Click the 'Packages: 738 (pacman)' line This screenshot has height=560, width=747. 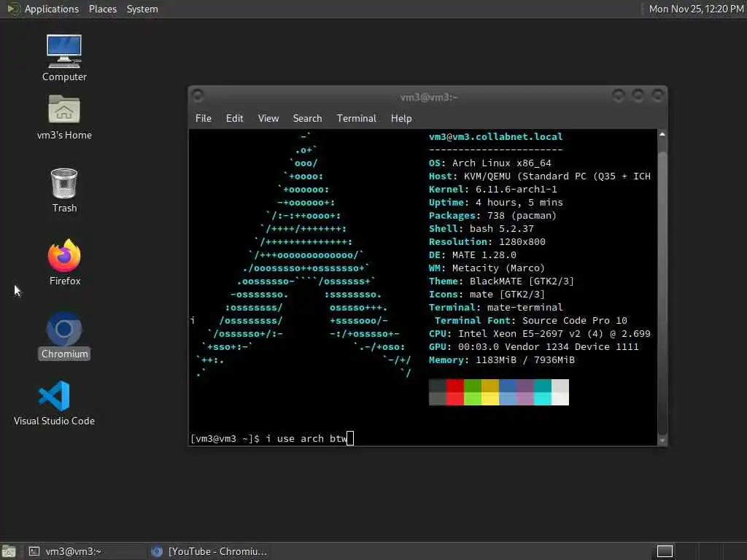click(x=492, y=215)
